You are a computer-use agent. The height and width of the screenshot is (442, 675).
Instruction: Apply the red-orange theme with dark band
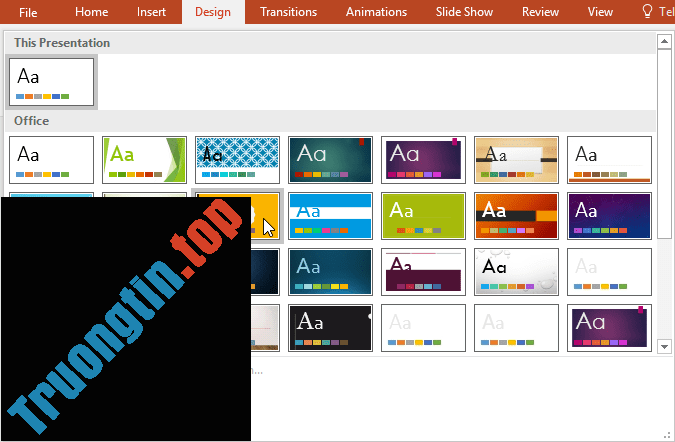(516, 216)
